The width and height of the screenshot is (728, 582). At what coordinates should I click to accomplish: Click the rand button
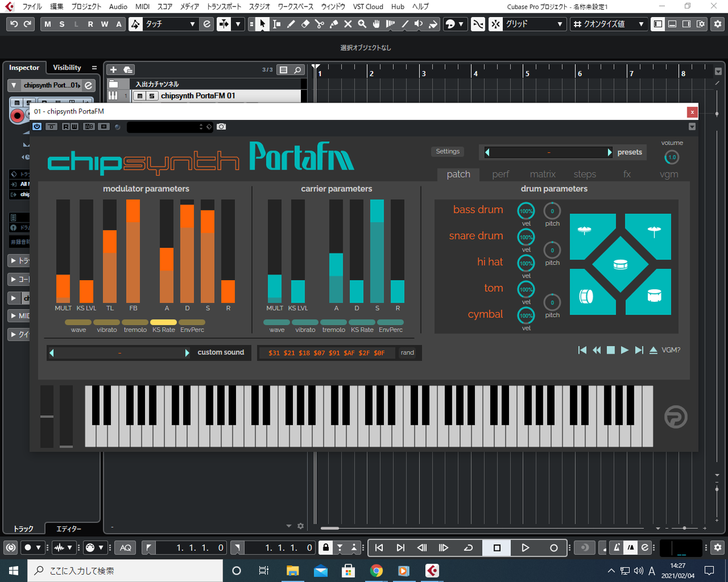click(408, 353)
